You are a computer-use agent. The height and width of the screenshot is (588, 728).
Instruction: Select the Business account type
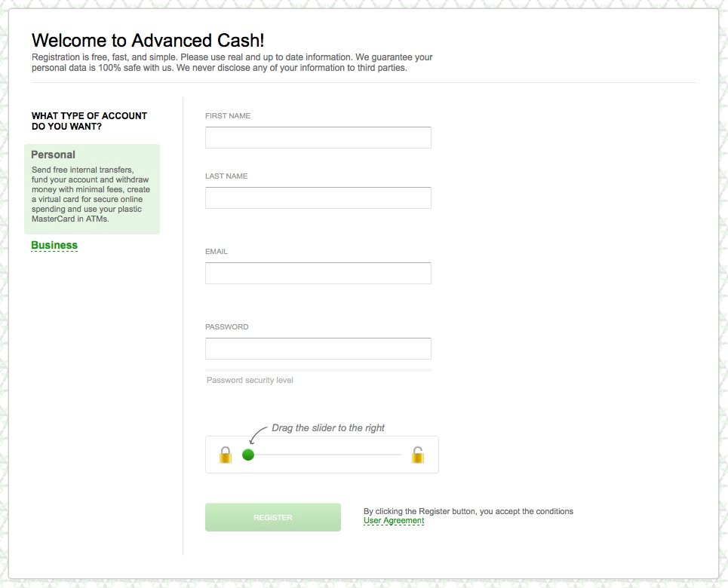pos(54,245)
